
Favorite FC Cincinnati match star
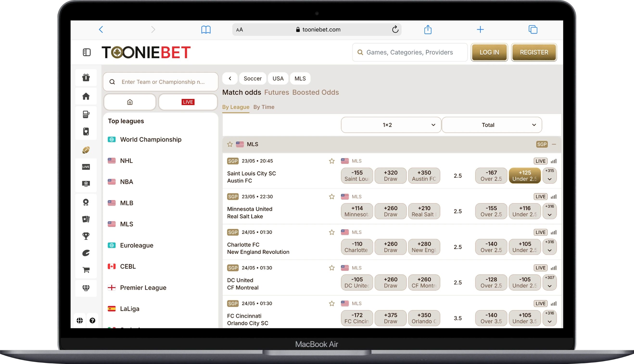tap(332, 303)
